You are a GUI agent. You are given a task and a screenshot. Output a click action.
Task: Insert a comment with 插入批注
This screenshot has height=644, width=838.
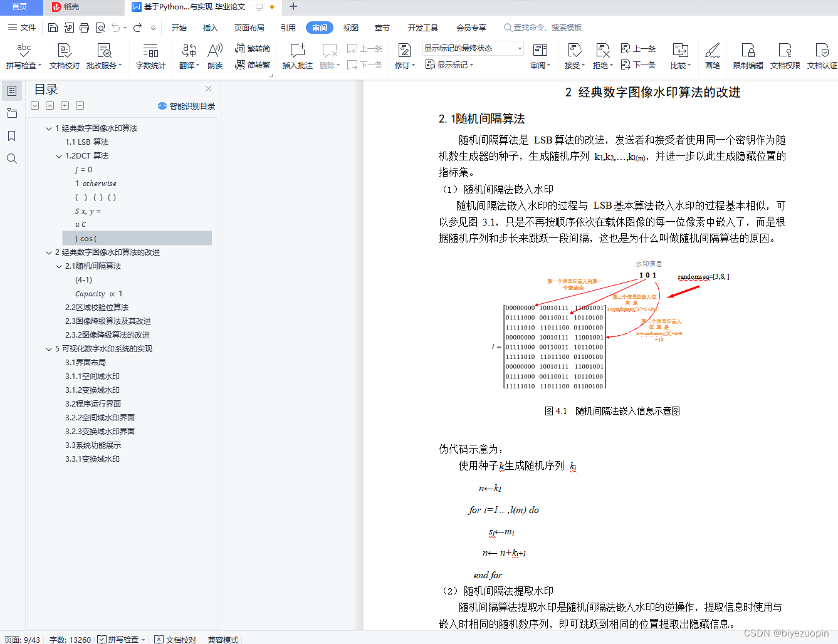296,56
